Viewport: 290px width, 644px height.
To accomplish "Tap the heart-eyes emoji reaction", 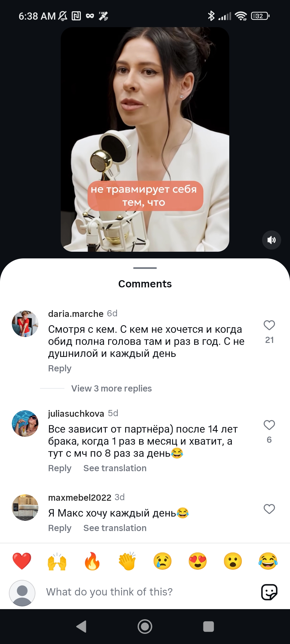I will coord(198,561).
